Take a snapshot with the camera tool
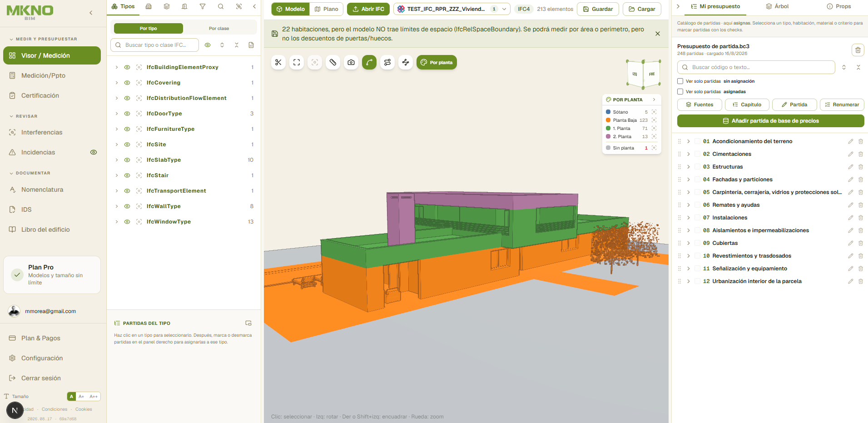 [x=351, y=62]
